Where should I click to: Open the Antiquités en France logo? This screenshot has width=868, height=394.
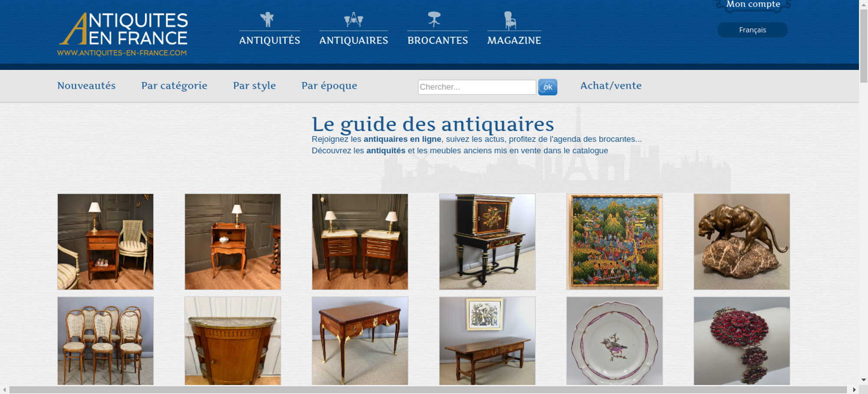pyautogui.click(x=123, y=34)
